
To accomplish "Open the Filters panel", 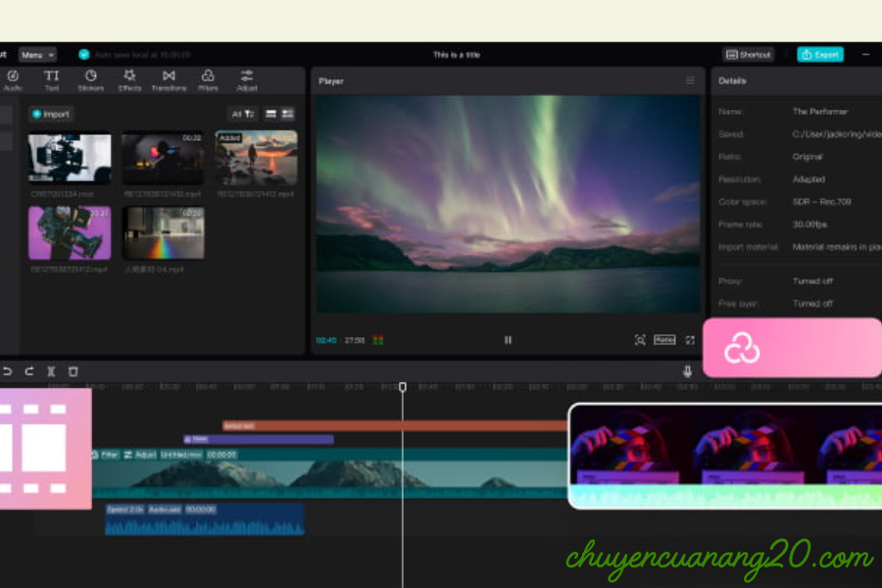I will point(208,79).
